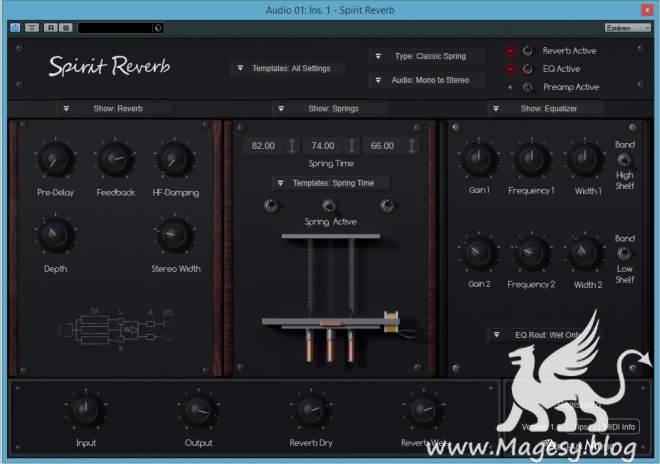Open the Show: Reverb panel dropdown
Screen dimensions: 660x464
[114, 109]
